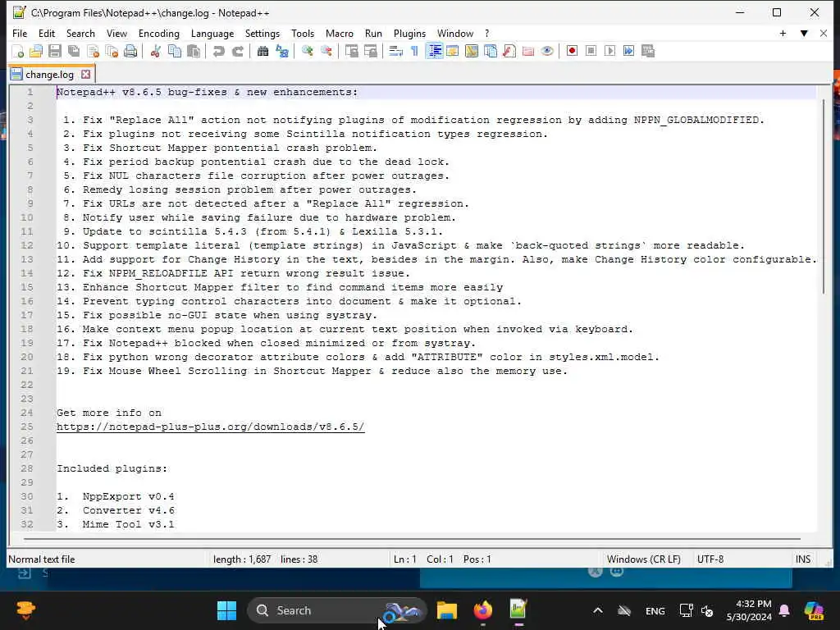Screen dimensions: 840x630
Task: Toggle Word Wrap toolbar icon
Action: (396, 52)
